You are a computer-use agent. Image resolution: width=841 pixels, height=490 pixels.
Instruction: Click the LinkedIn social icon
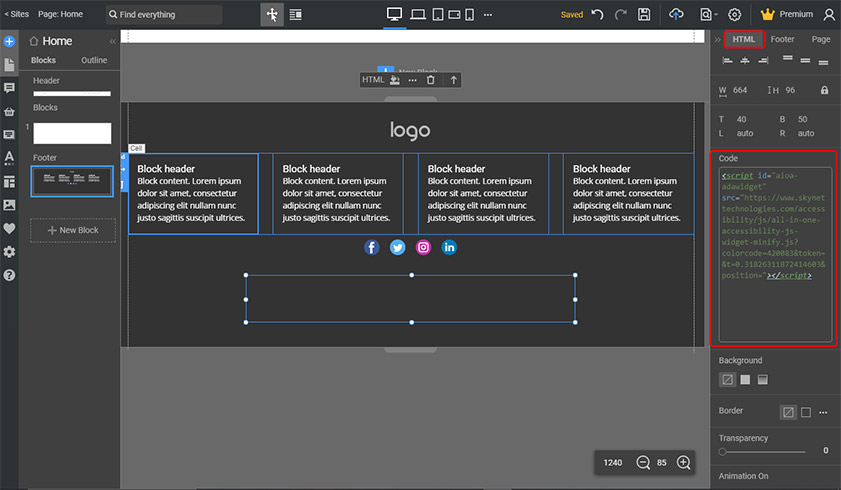449,247
